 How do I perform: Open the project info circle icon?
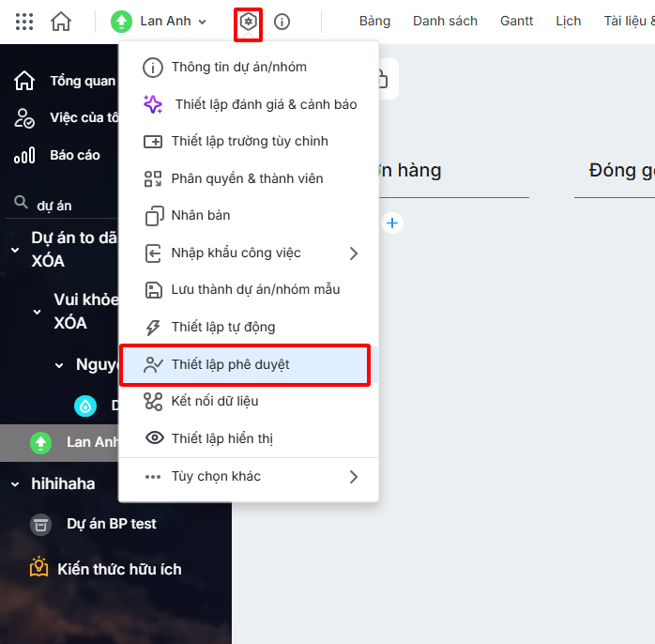pyautogui.click(x=282, y=22)
